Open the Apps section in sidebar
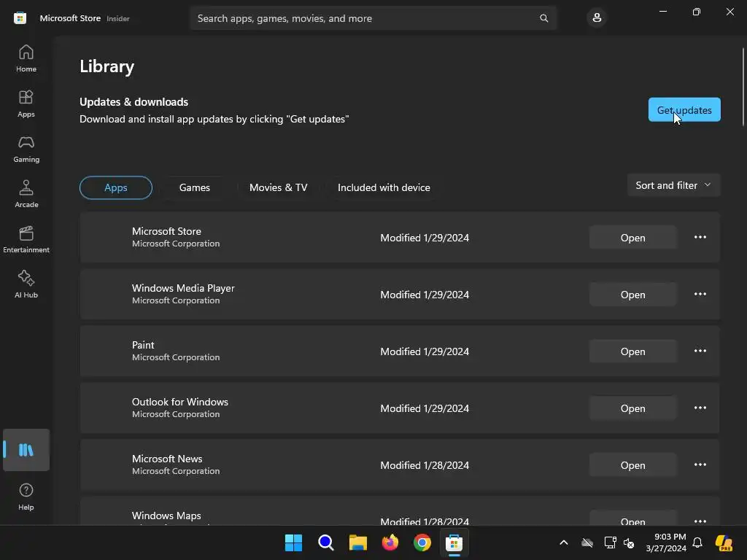 tap(26, 104)
